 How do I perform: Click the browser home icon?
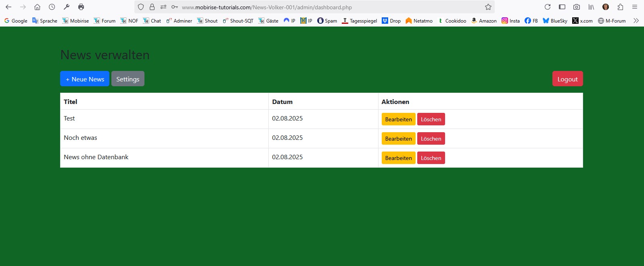click(x=37, y=7)
